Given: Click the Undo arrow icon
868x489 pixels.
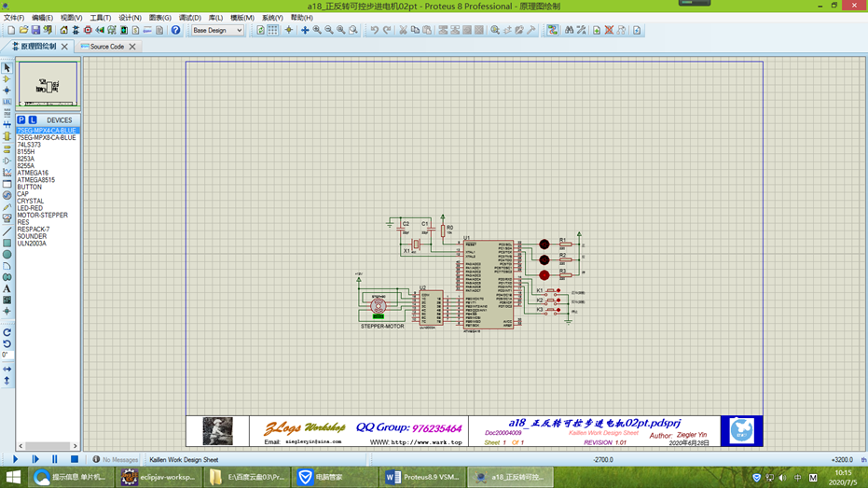Looking at the screenshot, I should 375,30.
